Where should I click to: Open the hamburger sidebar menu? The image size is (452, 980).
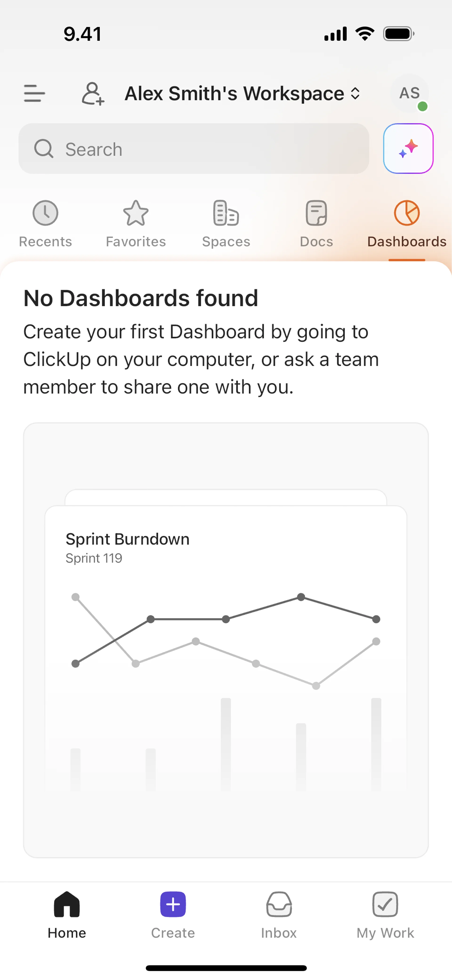pos(34,93)
